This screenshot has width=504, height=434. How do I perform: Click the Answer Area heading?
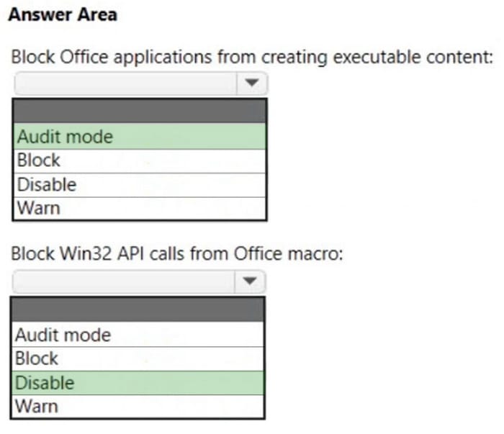point(63,15)
